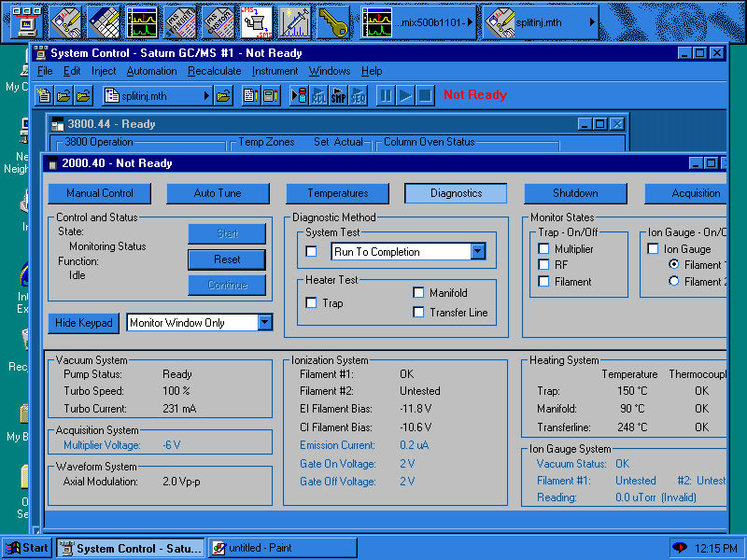
Task: Launch MS to SMS file conversion icon
Action: 256,22
